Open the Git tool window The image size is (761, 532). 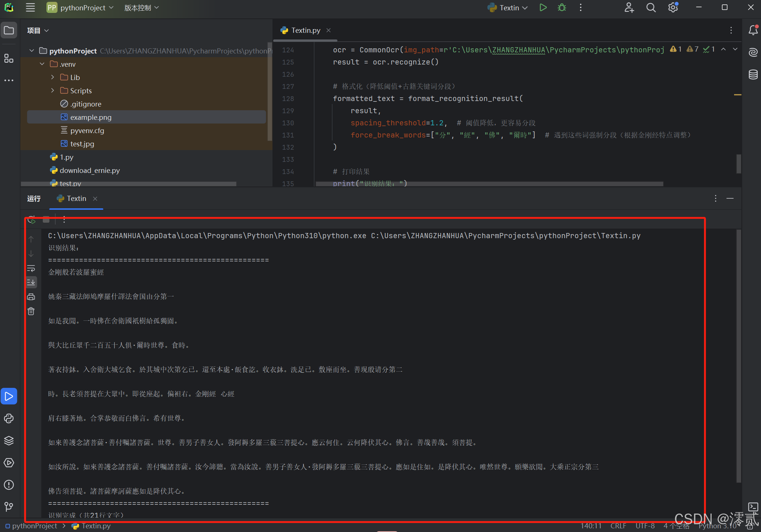[x=9, y=507]
